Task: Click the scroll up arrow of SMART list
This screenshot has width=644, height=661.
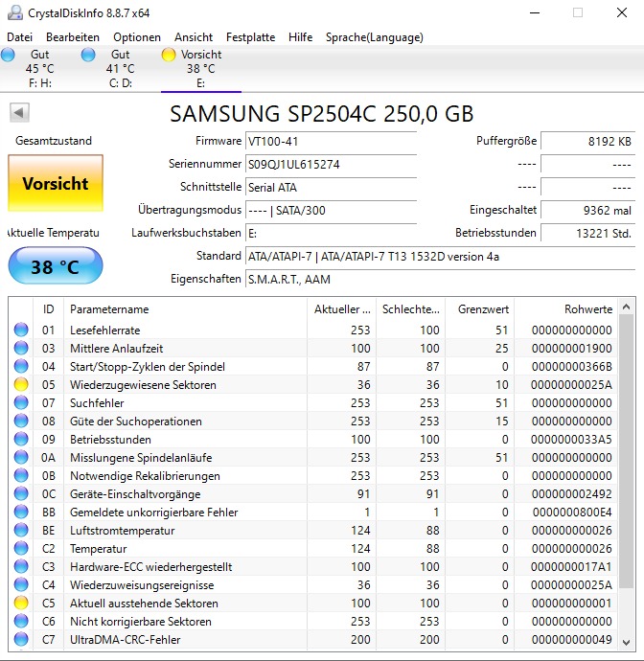Action: coord(627,307)
